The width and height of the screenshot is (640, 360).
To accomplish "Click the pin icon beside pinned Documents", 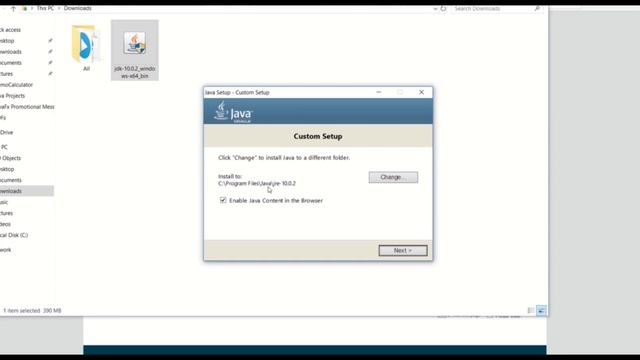I will (50, 63).
